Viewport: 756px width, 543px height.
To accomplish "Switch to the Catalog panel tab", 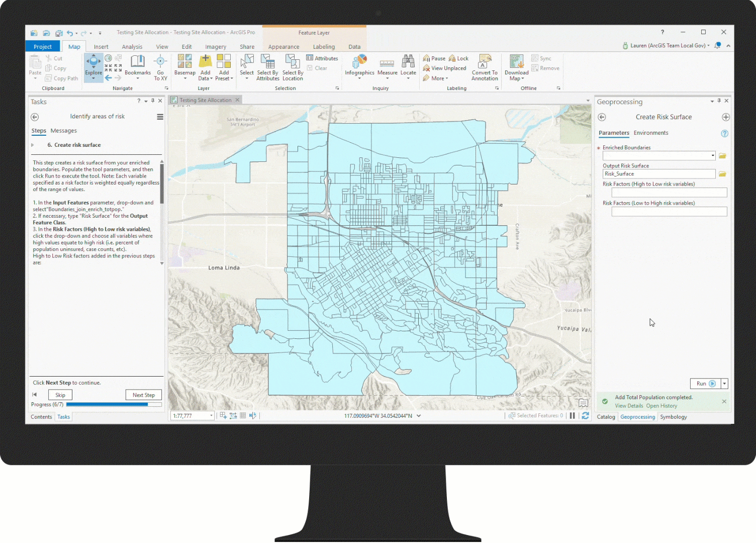I will (x=606, y=416).
